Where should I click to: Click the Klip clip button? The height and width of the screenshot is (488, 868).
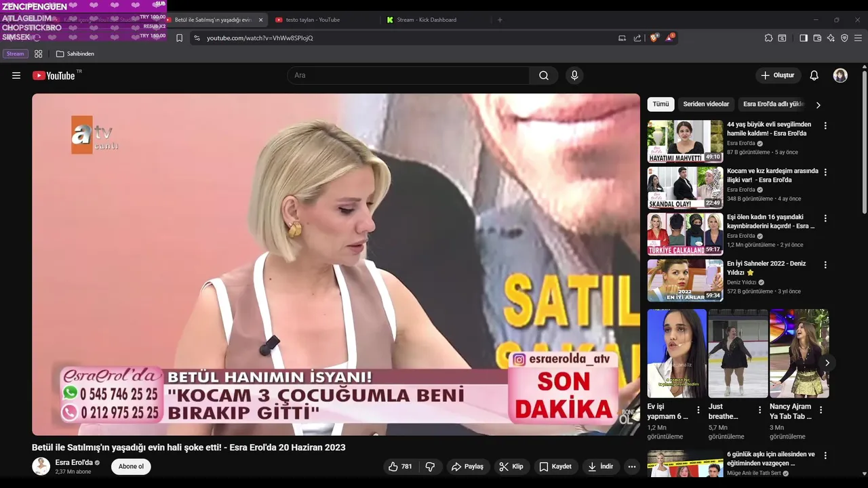click(x=511, y=466)
